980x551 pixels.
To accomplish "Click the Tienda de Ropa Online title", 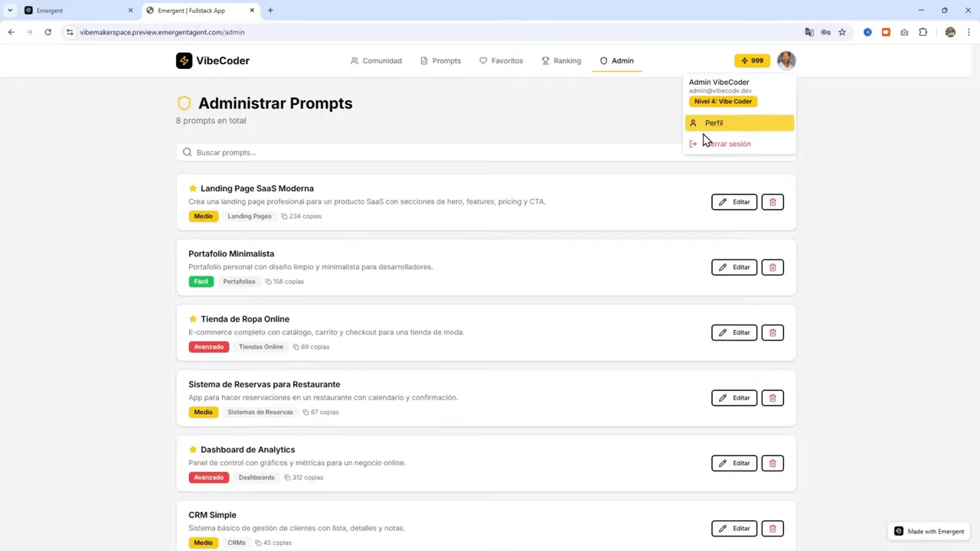I will [x=245, y=319].
